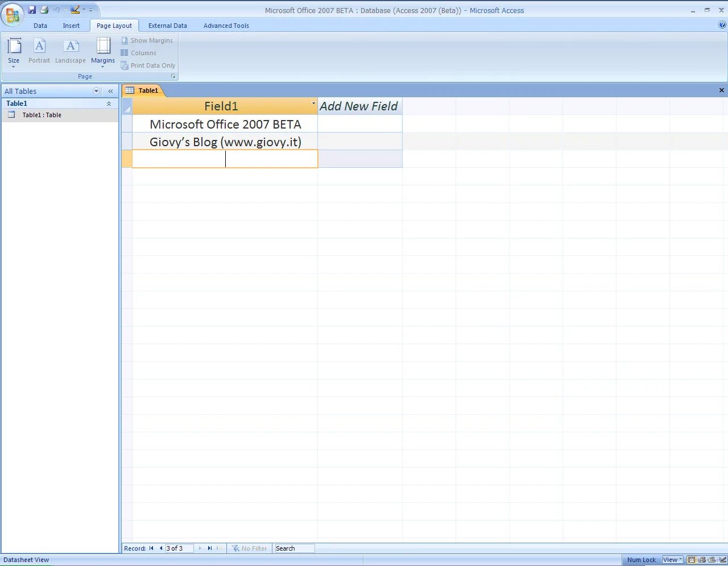728x566 pixels.
Task: Click the empty new record cell in Field1
Action: pos(225,159)
